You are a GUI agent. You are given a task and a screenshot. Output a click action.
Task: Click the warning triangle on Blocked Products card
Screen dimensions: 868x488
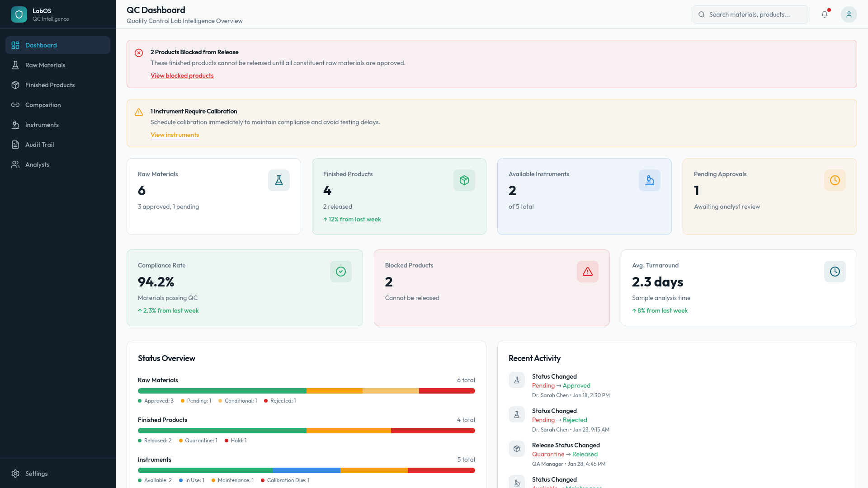[588, 272]
